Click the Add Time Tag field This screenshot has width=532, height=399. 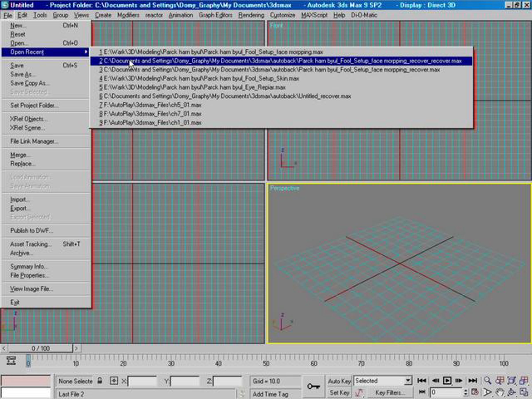tap(275, 394)
